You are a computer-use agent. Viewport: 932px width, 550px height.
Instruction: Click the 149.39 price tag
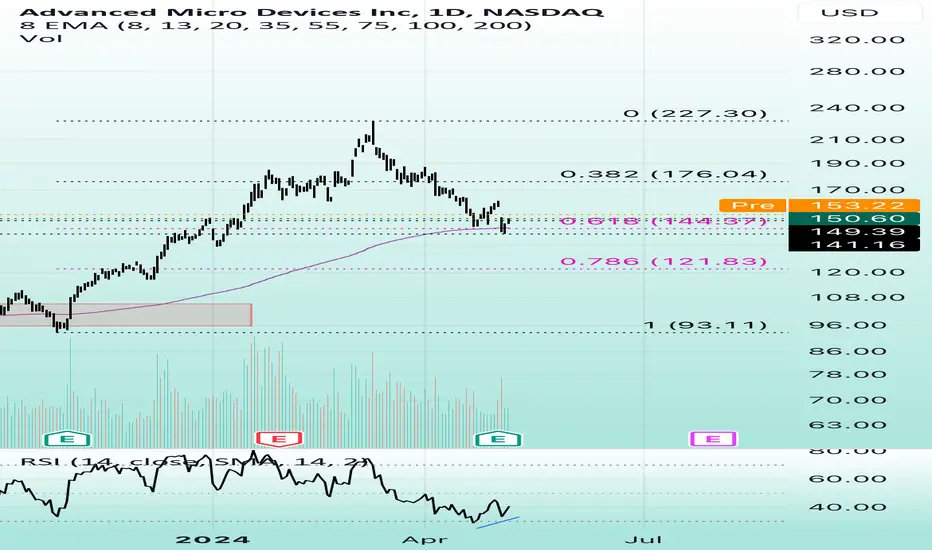[854, 231]
